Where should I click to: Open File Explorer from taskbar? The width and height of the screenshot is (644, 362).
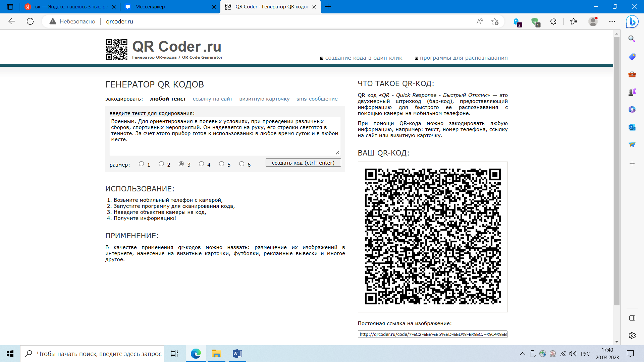pyautogui.click(x=216, y=354)
